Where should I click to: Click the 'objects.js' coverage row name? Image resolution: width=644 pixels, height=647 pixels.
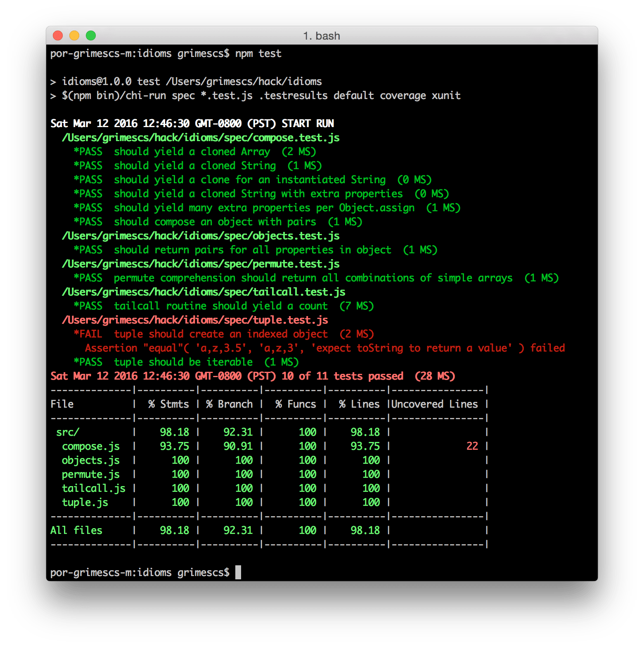[91, 460]
